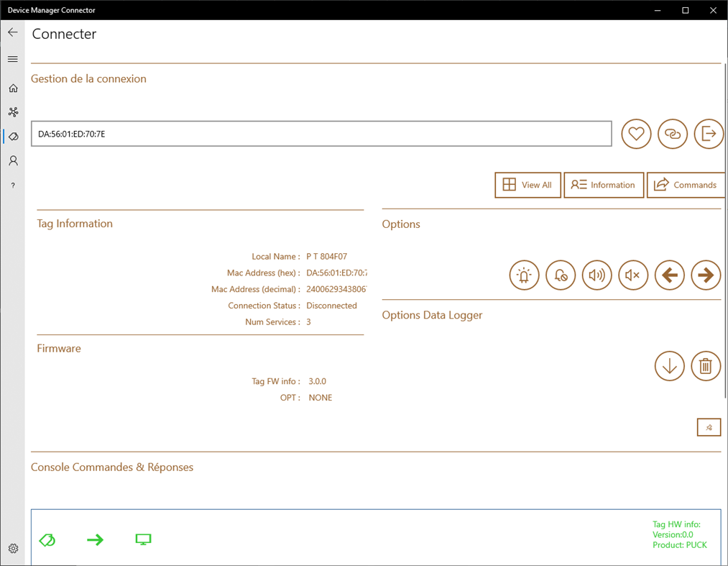Disable notifications via the bell-off icon
The height and width of the screenshot is (566, 728).
[x=561, y=275]
